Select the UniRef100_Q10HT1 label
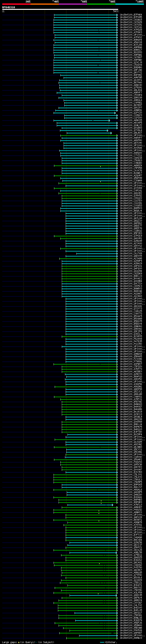Image resolution: width=146 pixels, height=644 pixels. (x=131, y=80)
